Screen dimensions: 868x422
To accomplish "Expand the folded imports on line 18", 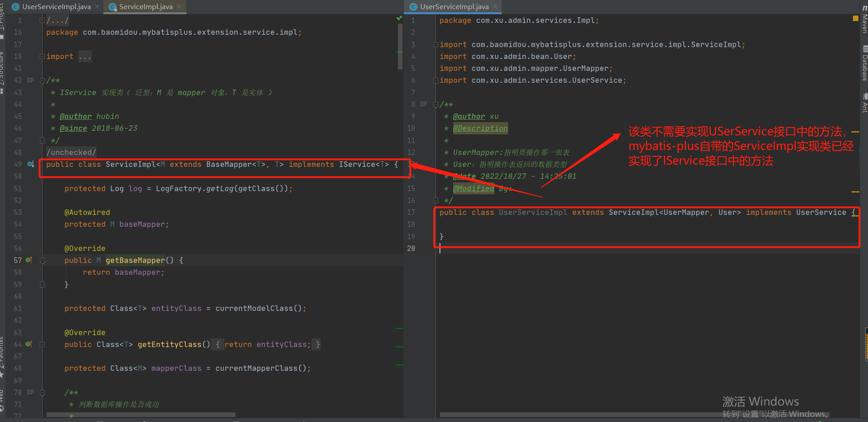I will coord(42,56).
